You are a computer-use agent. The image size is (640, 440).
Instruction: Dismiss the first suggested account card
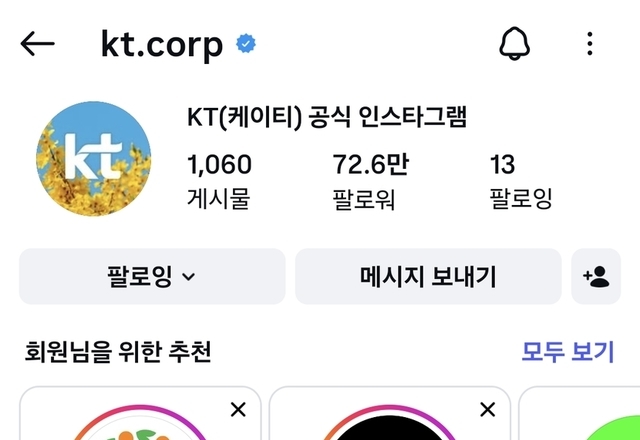coord(238,409)
